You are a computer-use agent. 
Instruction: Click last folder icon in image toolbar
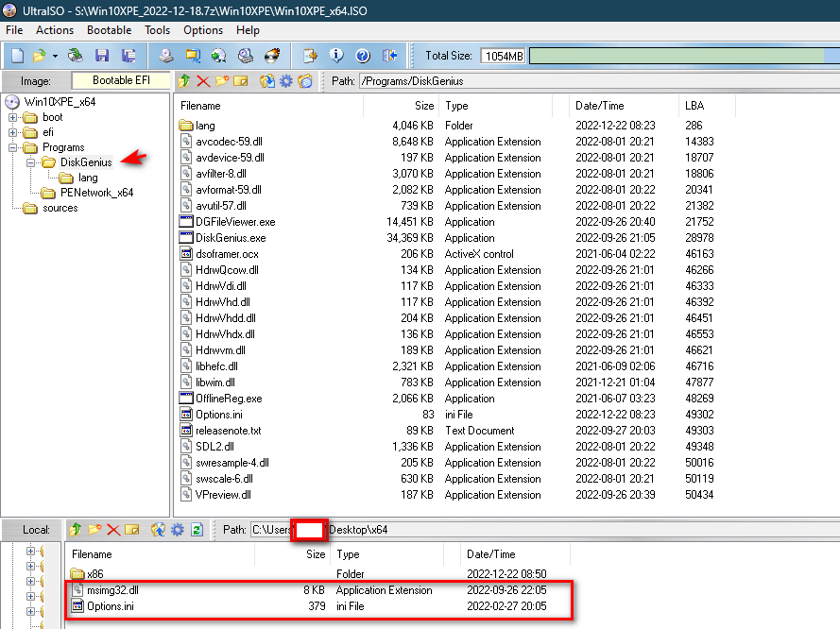tap(305, 81)
